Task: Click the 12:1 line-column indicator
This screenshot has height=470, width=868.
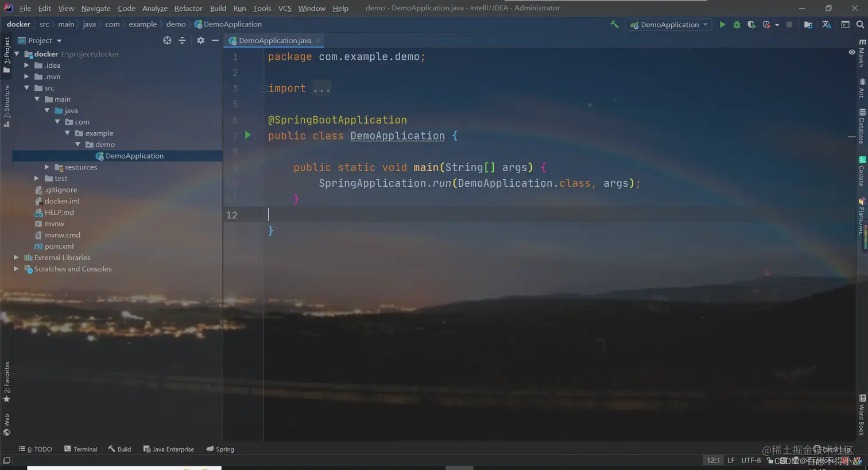Action: [x=713, y=460]
